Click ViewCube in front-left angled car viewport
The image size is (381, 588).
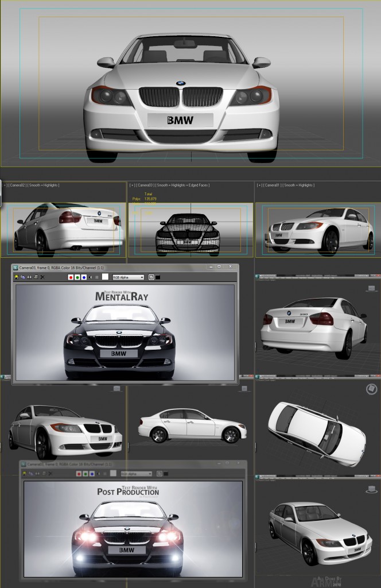pyautogui.click(x=116, y=389)
